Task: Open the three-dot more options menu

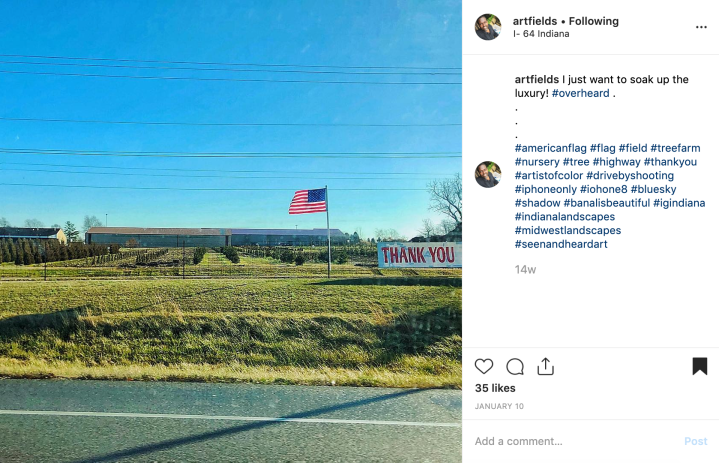Action: (x=701, y=27)
